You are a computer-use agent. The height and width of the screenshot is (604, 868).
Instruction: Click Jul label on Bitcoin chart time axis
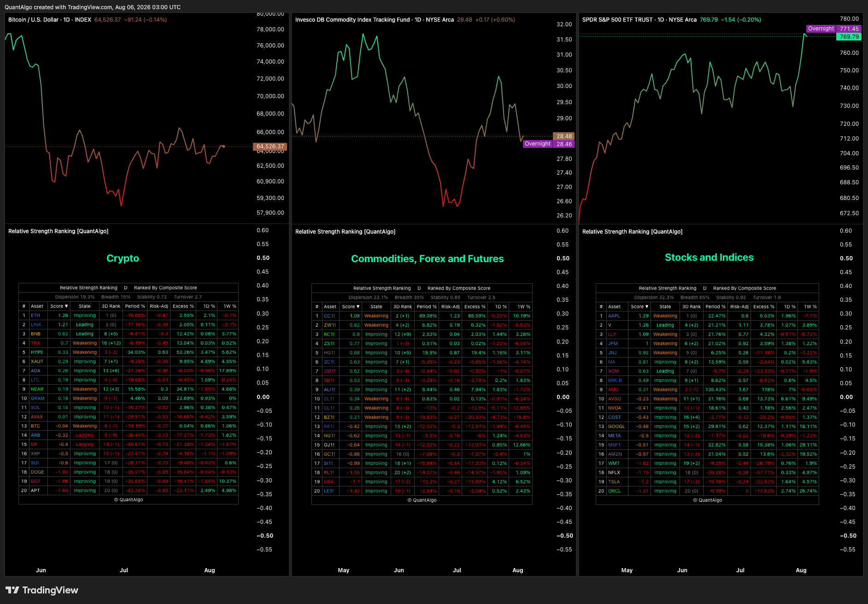coord(124,570)
